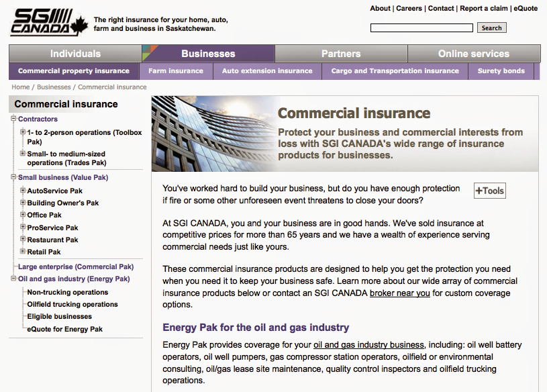Open Oil and gas industry (Energy Pak)
Viewport: 547px width, 392px height.
pos(74,279)
